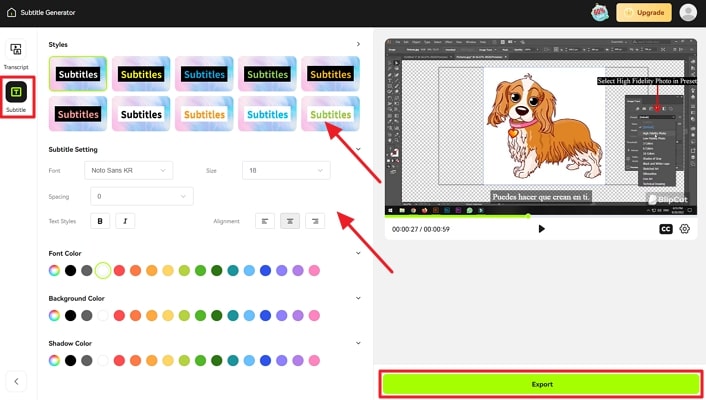Collapse the Shadow Color section
This screenshot has height=400, width=706.
click(x=358, y=343)
